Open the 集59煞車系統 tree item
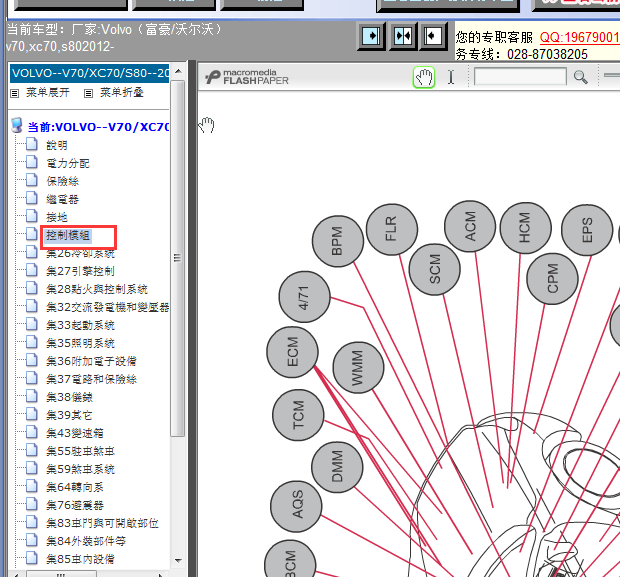Screen dimensions: 620x577 tap(80, 469)
